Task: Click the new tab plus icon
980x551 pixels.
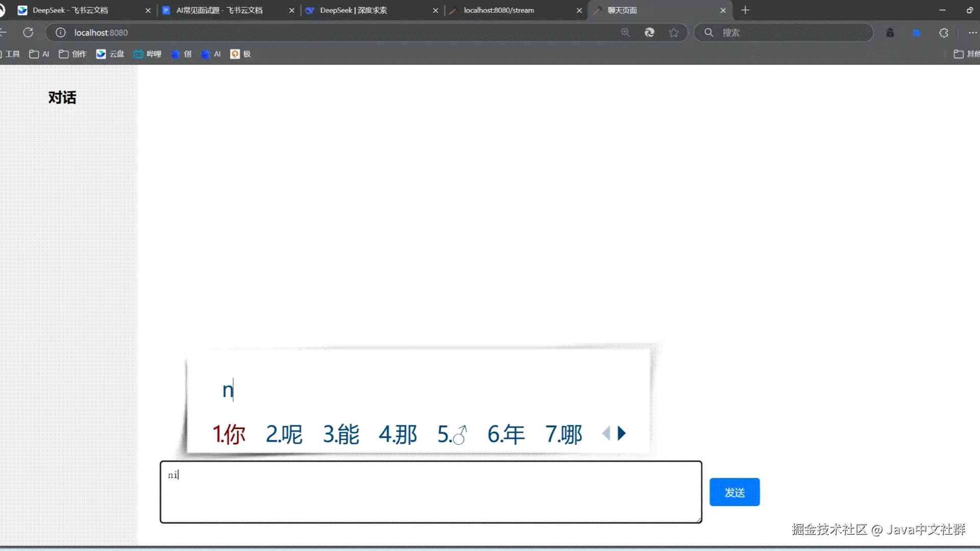Action: [745, 10]
